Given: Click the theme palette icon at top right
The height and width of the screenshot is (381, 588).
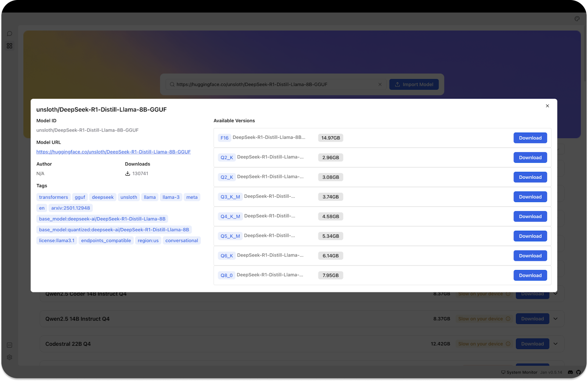Looking at the screenshot, I should click(577, 18).
